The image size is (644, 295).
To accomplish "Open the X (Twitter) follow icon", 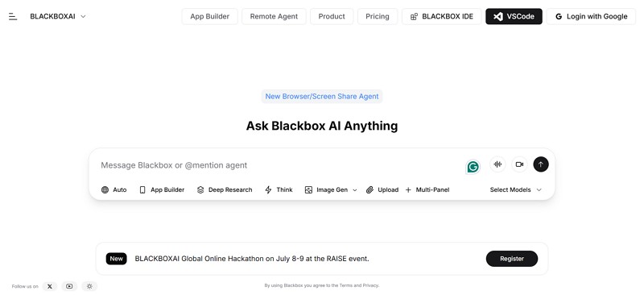I will point(50,286).
